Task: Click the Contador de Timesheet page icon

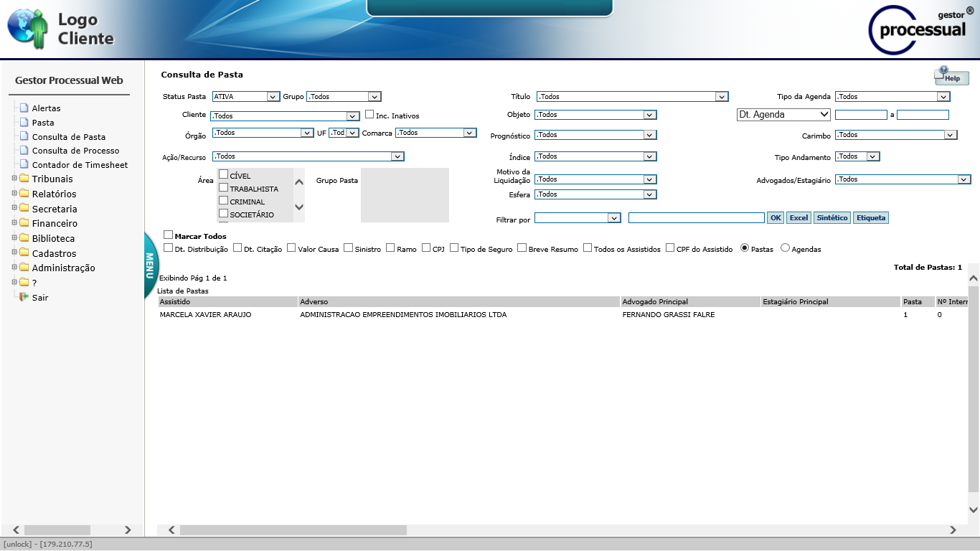Action: [x=24, y=165]
